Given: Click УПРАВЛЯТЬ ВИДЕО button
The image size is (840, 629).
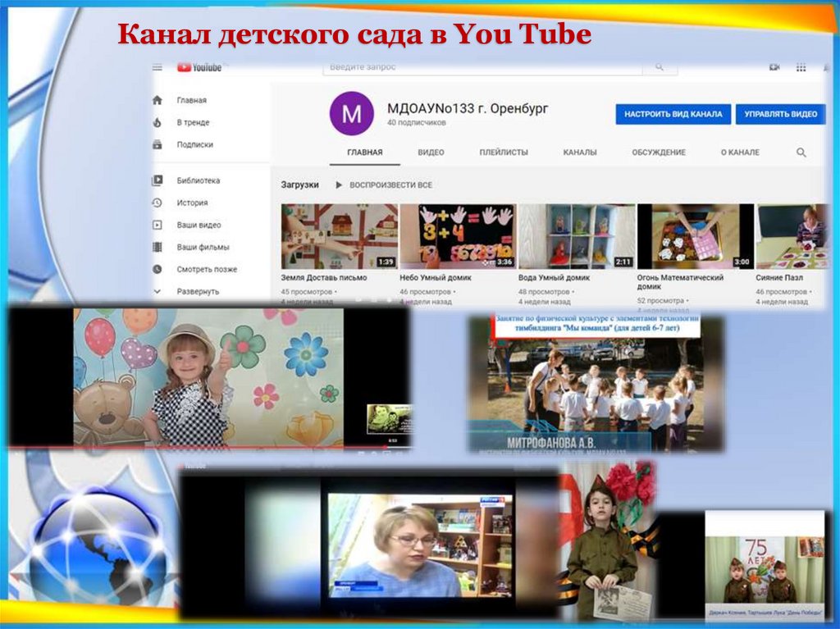Looking at the screenshot, I should point(781,114).
